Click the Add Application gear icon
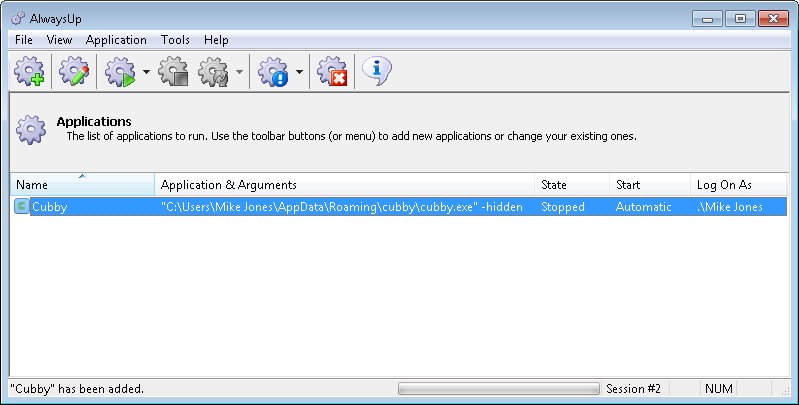The height and width of the screenshot is (405, 799). pos(29,71)
